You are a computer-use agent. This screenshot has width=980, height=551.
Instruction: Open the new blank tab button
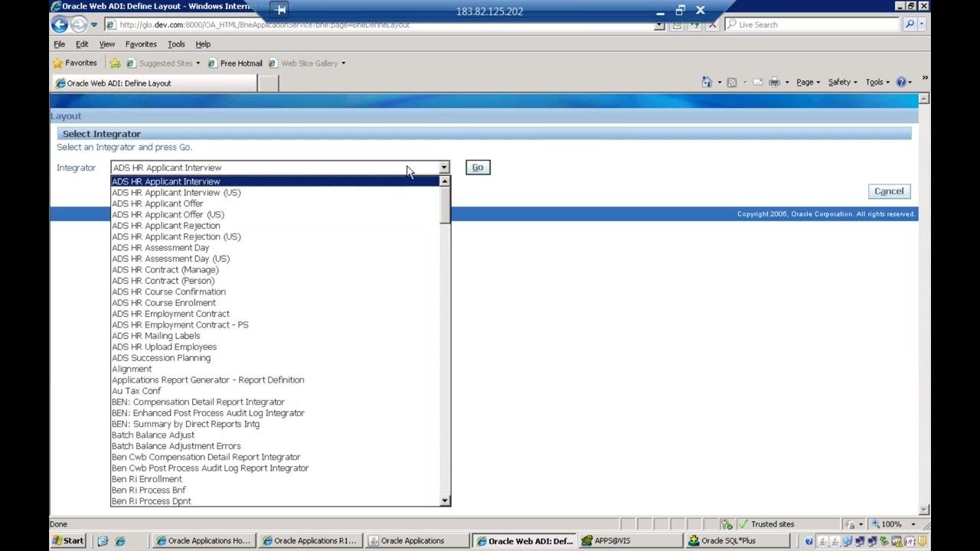[x=268, y=83]
